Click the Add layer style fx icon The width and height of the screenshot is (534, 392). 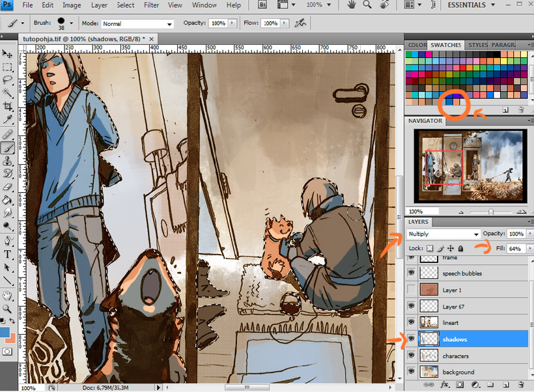[x=445, y=385]
